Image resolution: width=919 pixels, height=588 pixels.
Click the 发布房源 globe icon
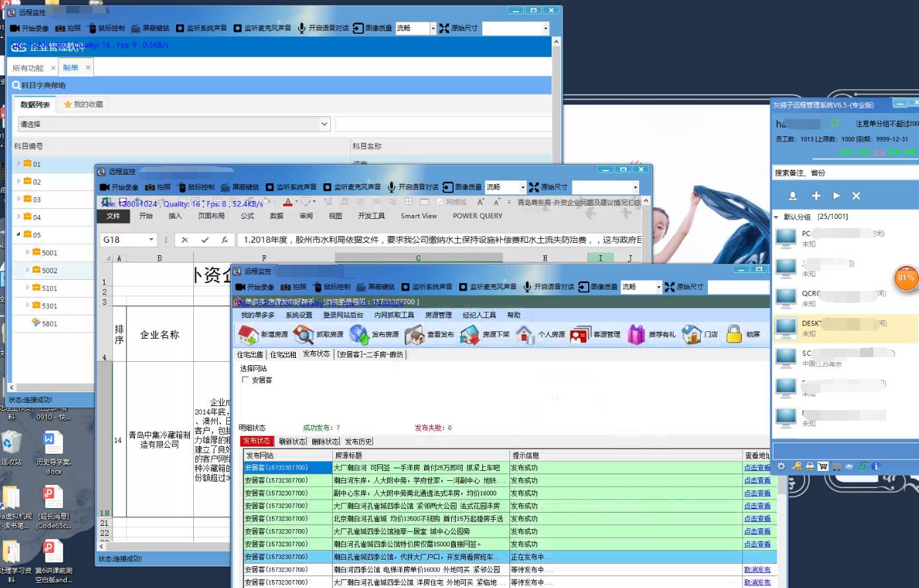359,335
